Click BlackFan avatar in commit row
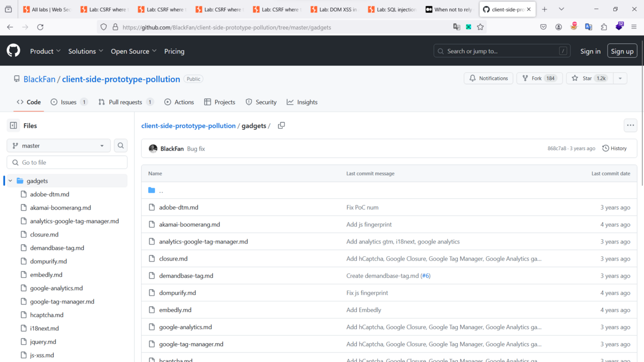 click(x=153, y=149)
